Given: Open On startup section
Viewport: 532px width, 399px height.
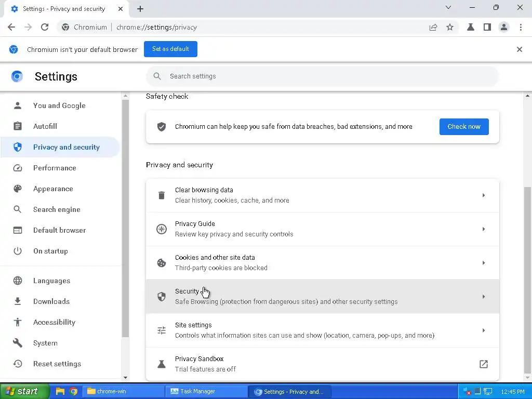Looking at the screenshot, I should (x=60, y=251).
